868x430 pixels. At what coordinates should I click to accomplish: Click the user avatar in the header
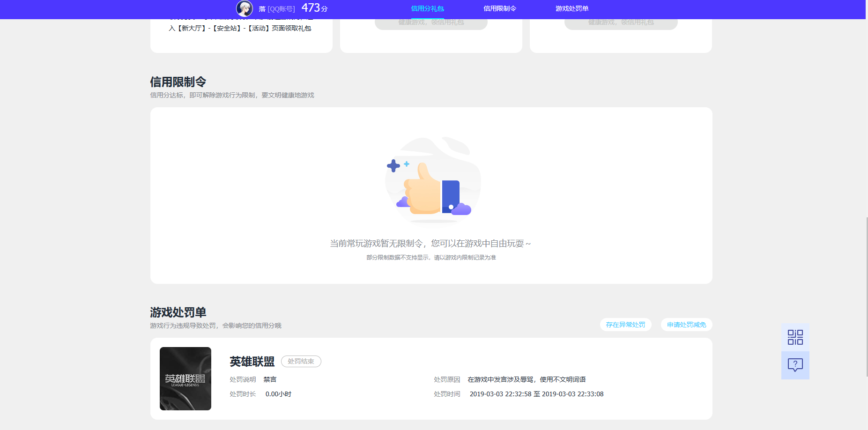coord(245,8)
